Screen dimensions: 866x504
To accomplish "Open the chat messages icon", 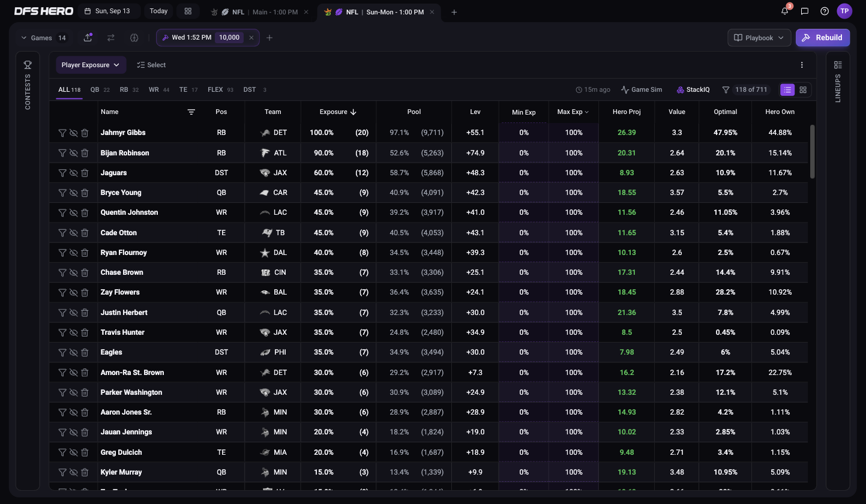I will (x=805, y=11).
